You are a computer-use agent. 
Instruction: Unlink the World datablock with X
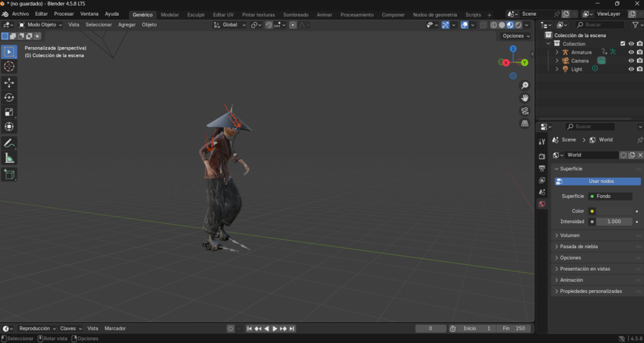coord(640,155)
